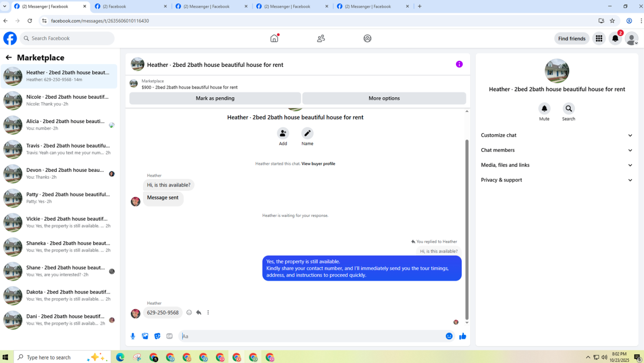
Task: Expand Privacy & support section
Action: (557, 180)
